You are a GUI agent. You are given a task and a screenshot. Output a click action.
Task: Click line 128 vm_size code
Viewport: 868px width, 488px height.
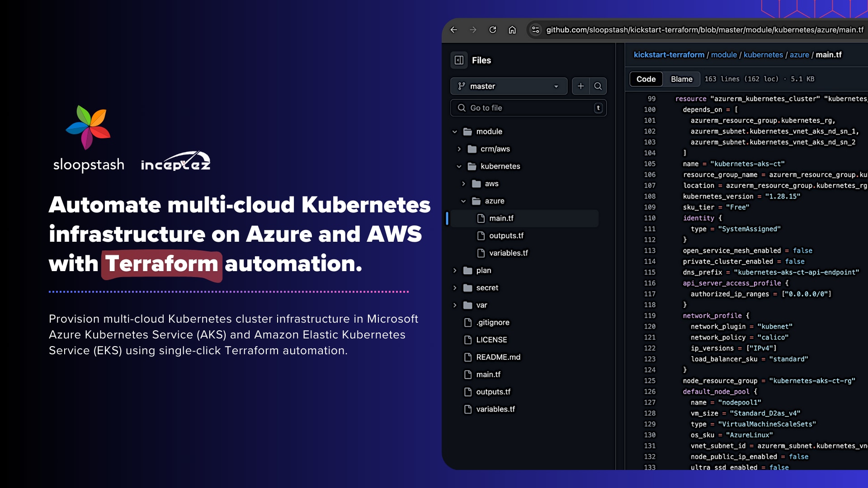745,413
